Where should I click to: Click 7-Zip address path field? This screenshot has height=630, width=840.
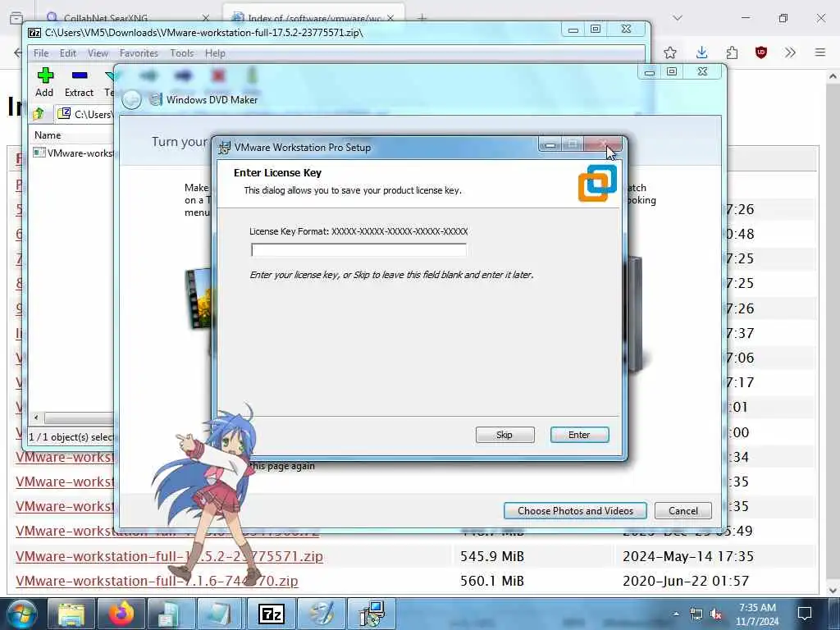pos(85,113)
